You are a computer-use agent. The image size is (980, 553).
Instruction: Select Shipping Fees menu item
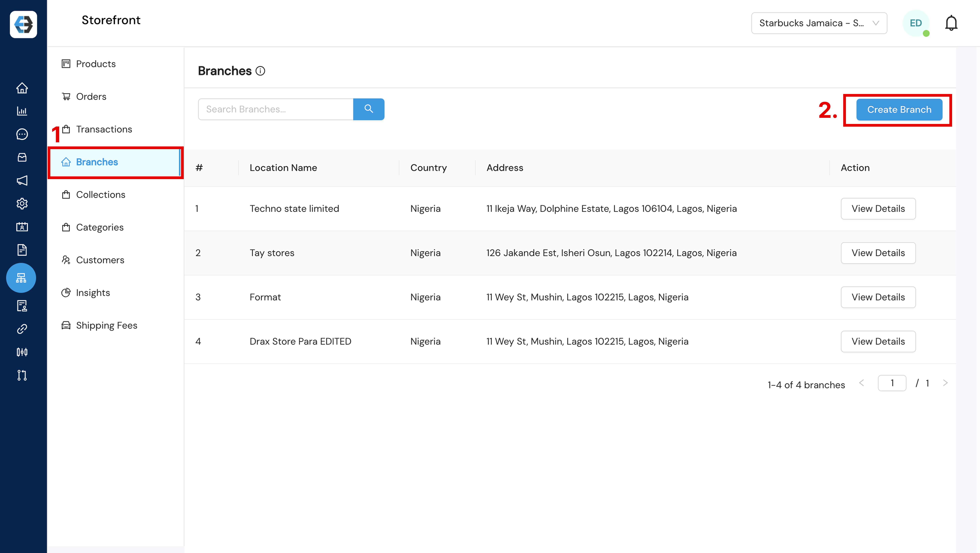(107, 325)
